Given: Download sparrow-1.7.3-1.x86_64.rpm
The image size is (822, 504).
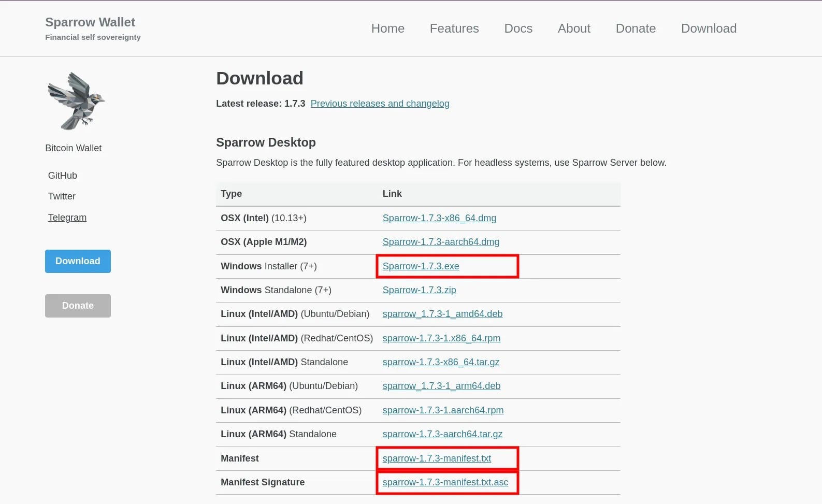Looking at the screenshot, I should pos(441,338).
